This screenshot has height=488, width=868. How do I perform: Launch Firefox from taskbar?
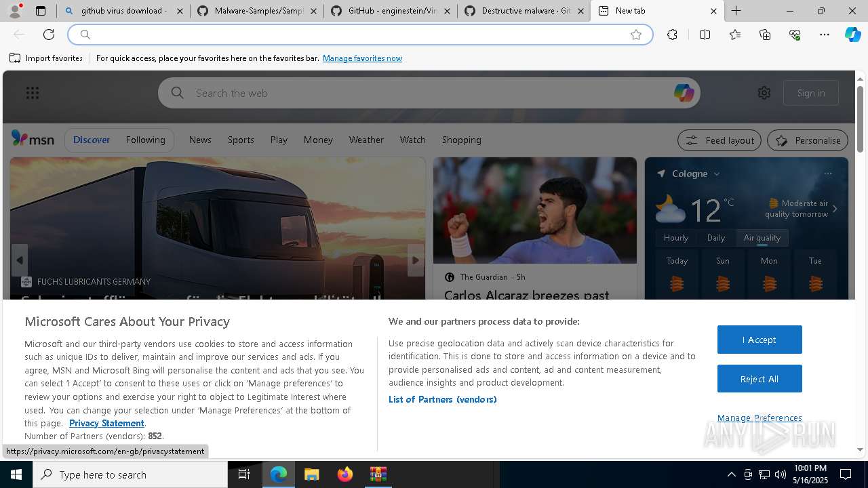pyautogui.click(x=345, y=474)
